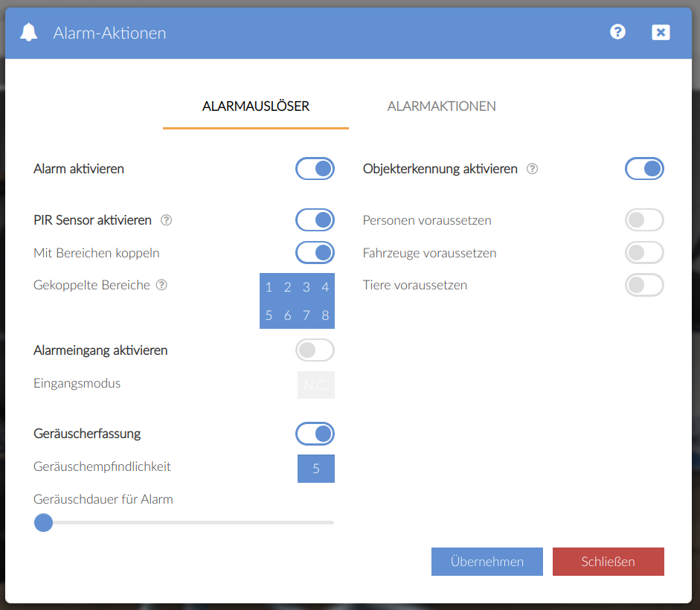
Task: Select coupled area number 7
Action: click(x=306, y=315)
